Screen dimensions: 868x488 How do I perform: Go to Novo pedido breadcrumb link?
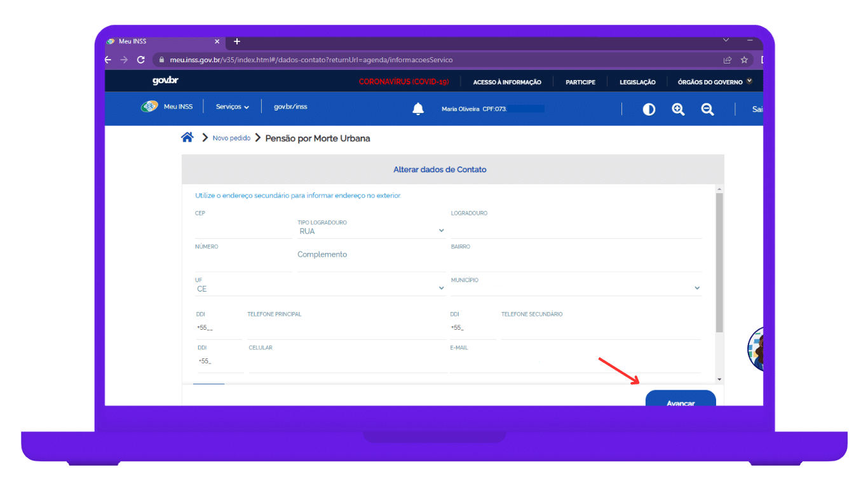coord(231,138)
